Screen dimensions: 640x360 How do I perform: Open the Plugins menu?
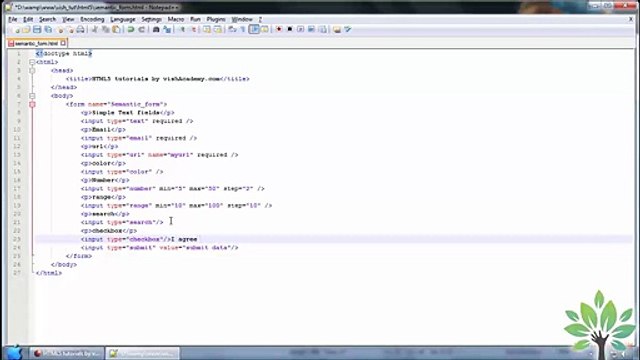216,19
